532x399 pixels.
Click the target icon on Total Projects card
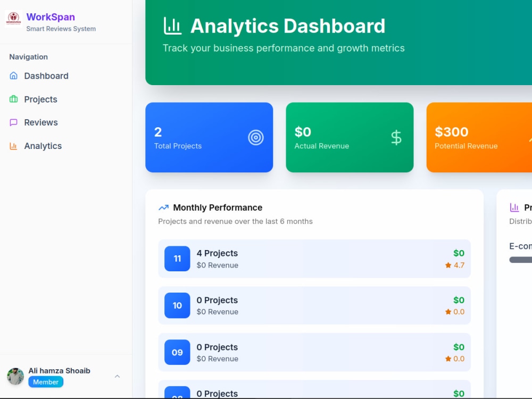pyautogui.click(x=256, y=137)
